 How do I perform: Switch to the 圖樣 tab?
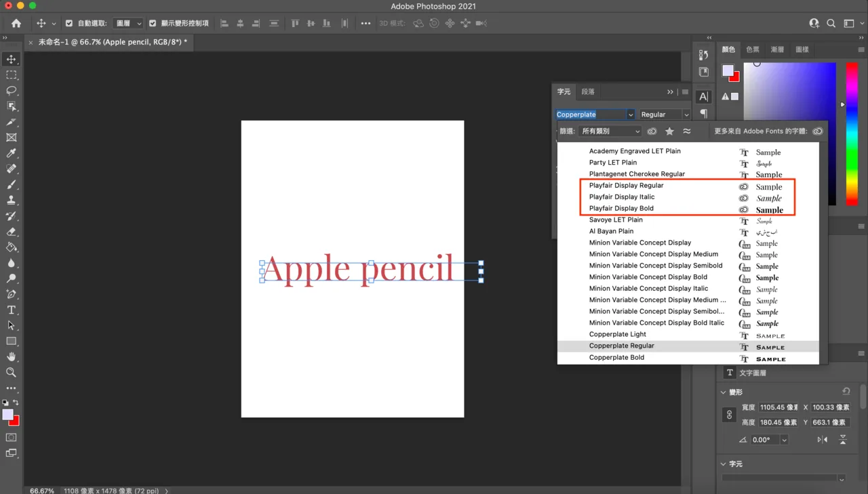(x=802, y=49)
